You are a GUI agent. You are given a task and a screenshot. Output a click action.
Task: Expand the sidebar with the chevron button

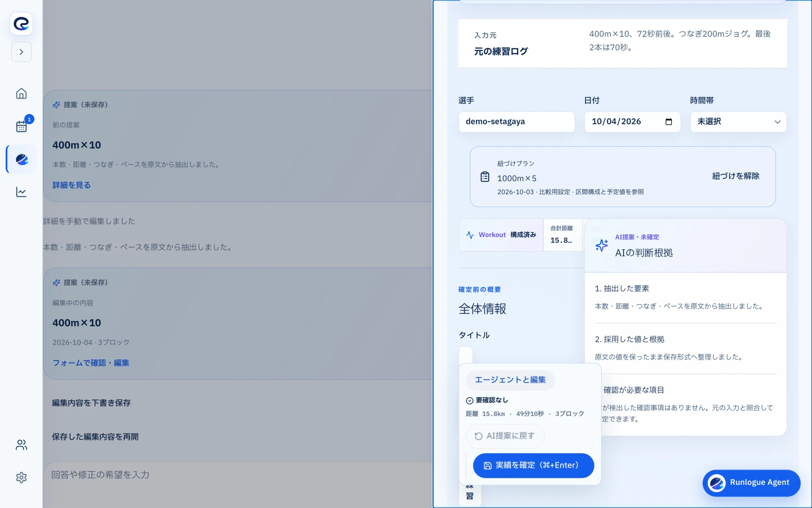coord(21,52)
